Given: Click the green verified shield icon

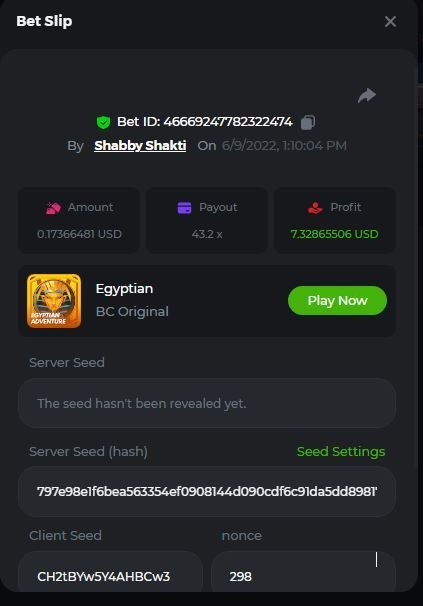Looking at the screenshot, I should (x=103, y=122).
